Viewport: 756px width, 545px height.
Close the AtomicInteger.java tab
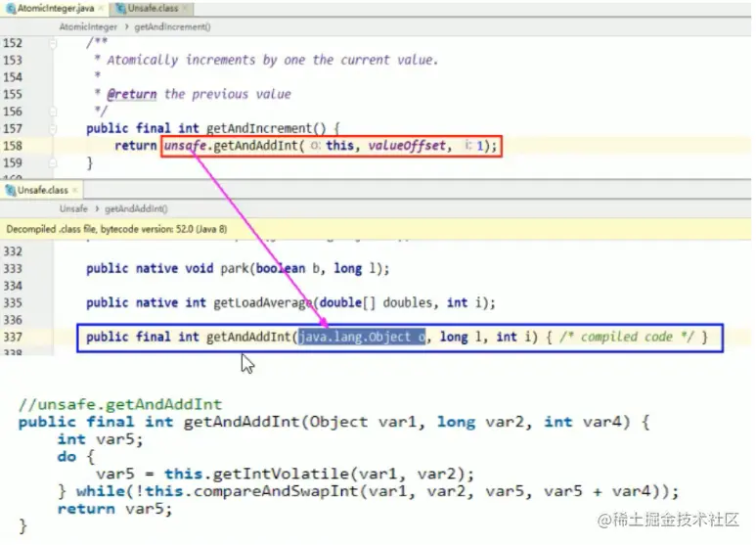[x=101, y=8]
